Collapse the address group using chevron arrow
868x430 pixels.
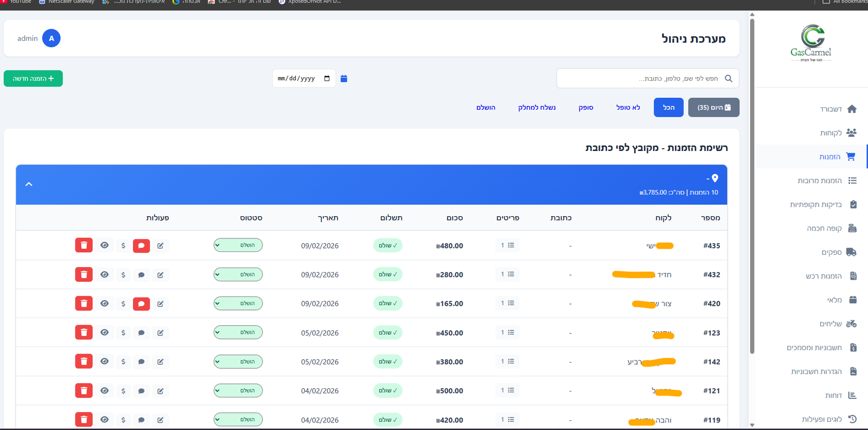(x=29, y=185)
